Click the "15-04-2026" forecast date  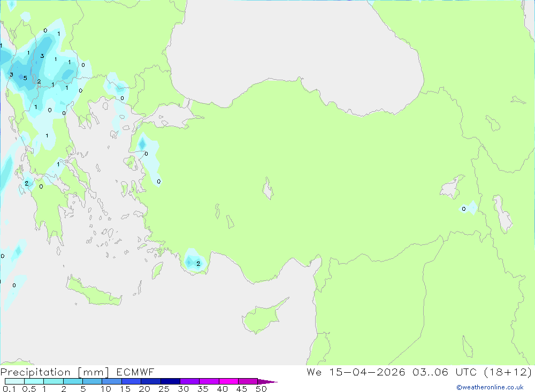(367, 372)
